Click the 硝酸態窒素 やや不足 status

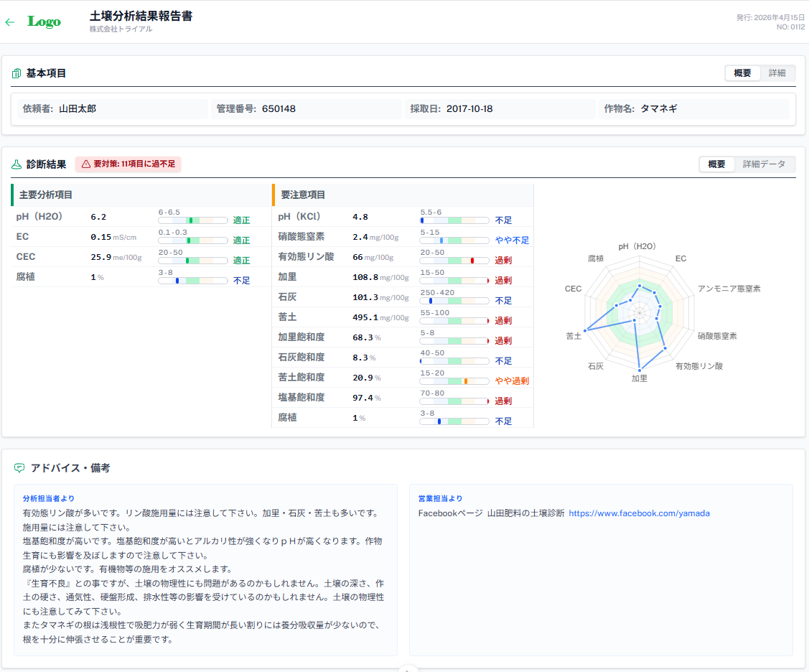point(512,241)
